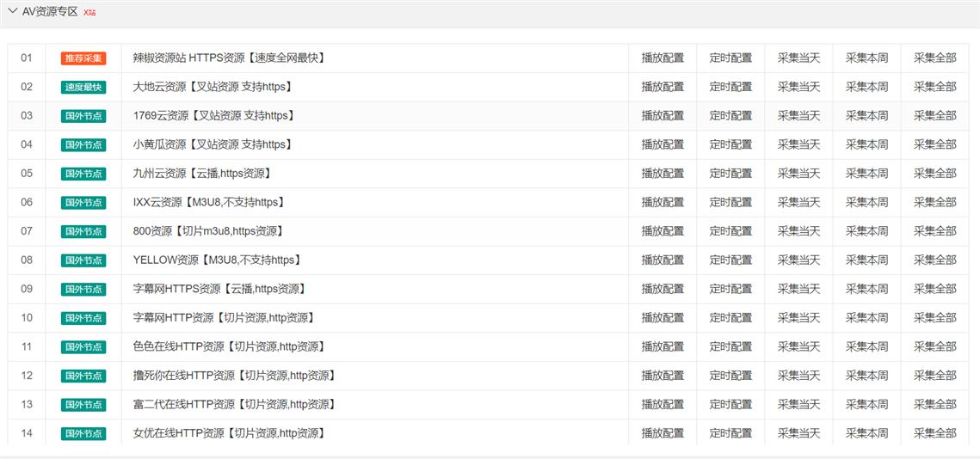The image size is (980, 459).
Task: Open 辣椒资源站 HTTPS资源 source link
Action: pyautogui.click(x=228, y=58)
